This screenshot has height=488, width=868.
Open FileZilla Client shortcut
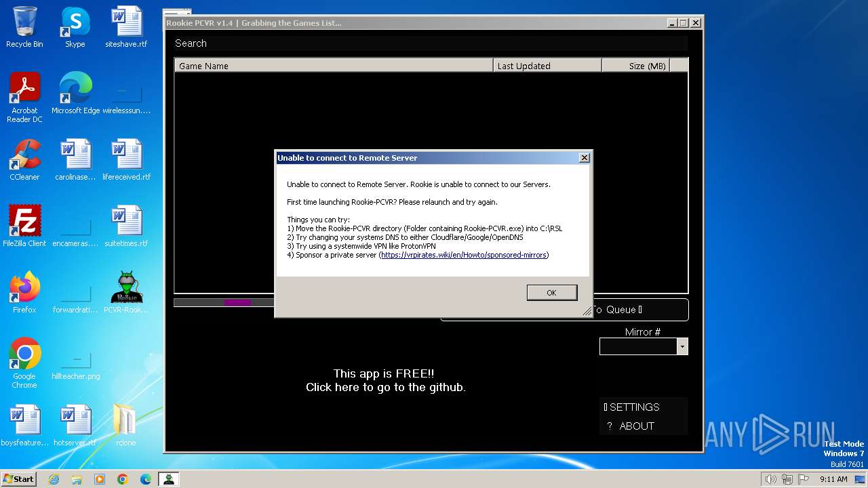(x=24, y=226)
